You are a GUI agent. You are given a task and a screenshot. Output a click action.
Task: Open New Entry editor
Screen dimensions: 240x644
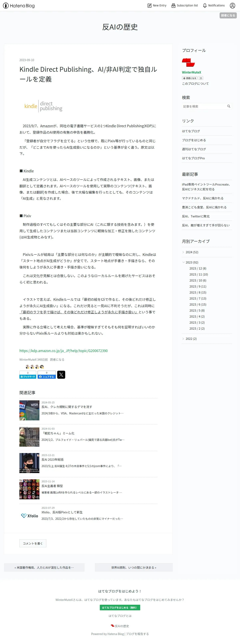tap(157, 5)
